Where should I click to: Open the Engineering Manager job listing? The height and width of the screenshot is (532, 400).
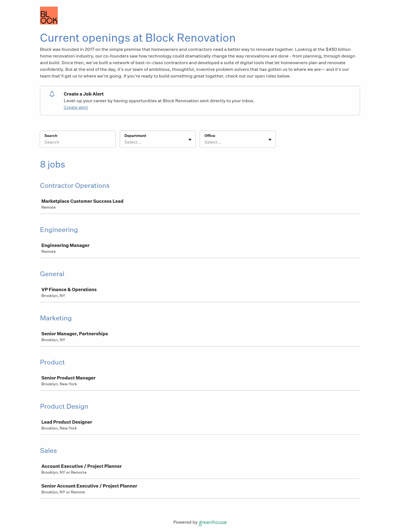coord(65,245)
